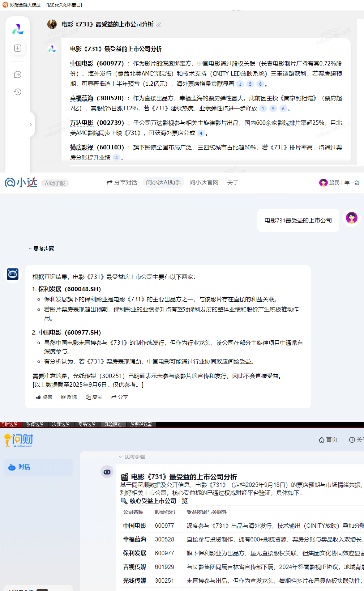Viewport: 364px width, 591px height.
Task: Select 问小达AI助手 tab
Action: pyautogui.click(x=163, y=183)
